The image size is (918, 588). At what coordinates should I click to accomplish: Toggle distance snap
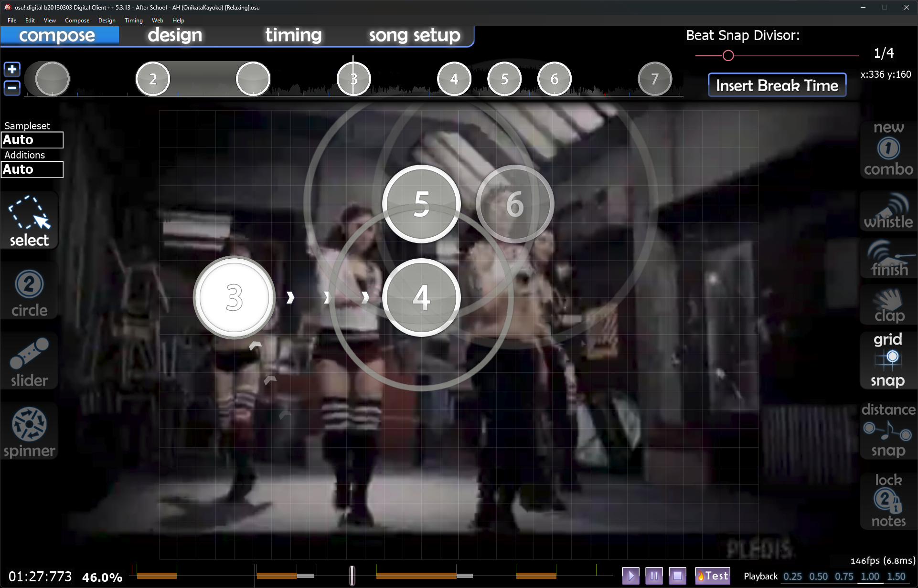888,430
